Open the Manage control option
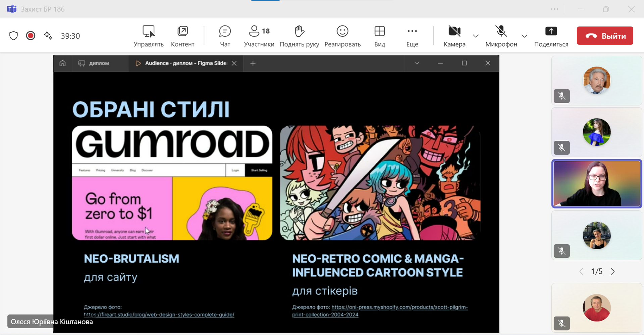 149,36
